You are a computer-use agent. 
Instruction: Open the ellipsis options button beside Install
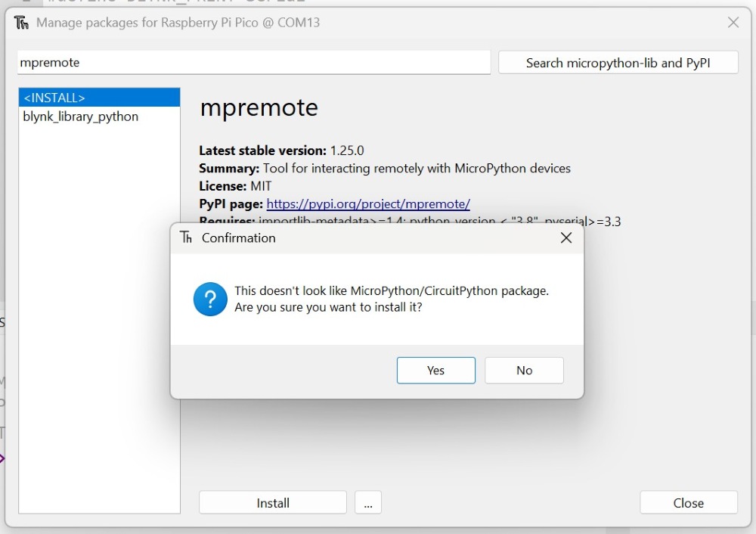[x=368, y=503]
